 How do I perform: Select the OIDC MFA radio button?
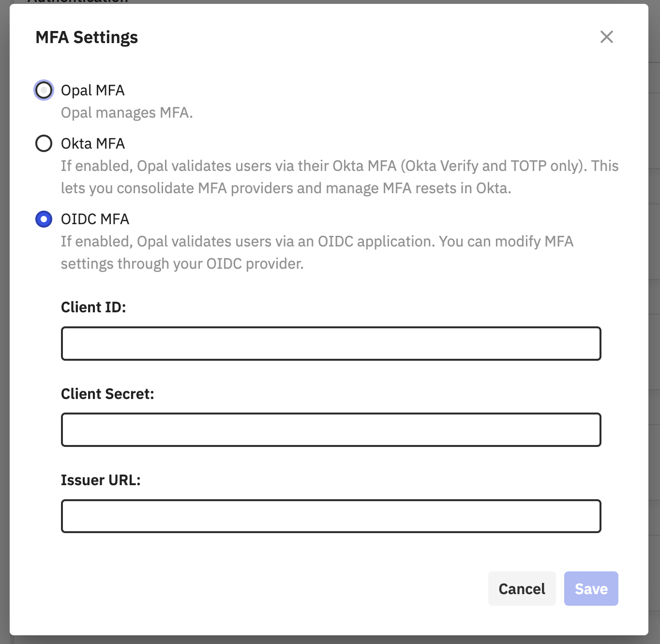(x=44, y=219)
